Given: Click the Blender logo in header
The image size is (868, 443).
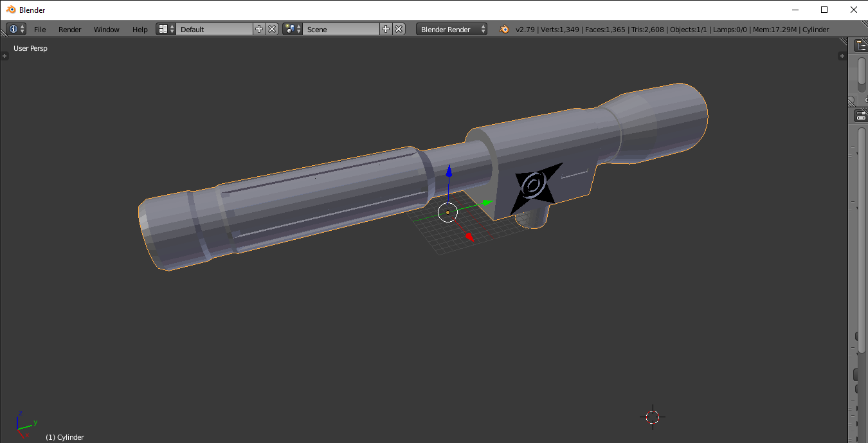Looking at the screenshot, I should (504, 29).
